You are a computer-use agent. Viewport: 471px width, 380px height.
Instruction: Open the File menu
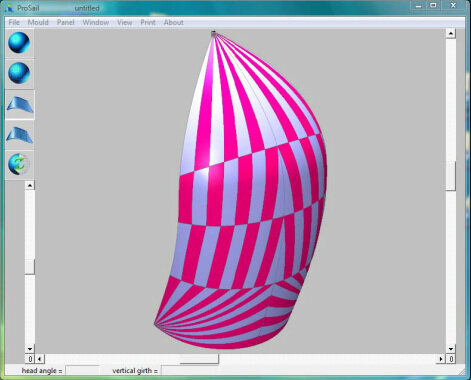point(14,22)
